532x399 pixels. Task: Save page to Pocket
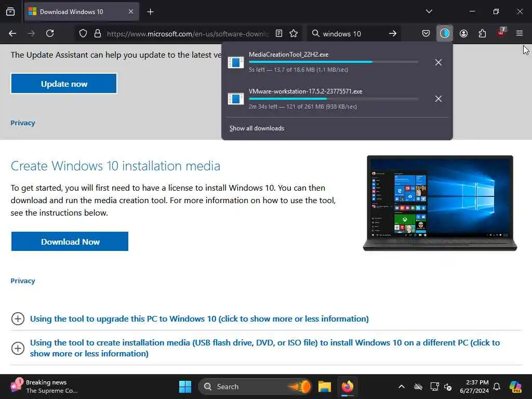[x=426, y=33]
